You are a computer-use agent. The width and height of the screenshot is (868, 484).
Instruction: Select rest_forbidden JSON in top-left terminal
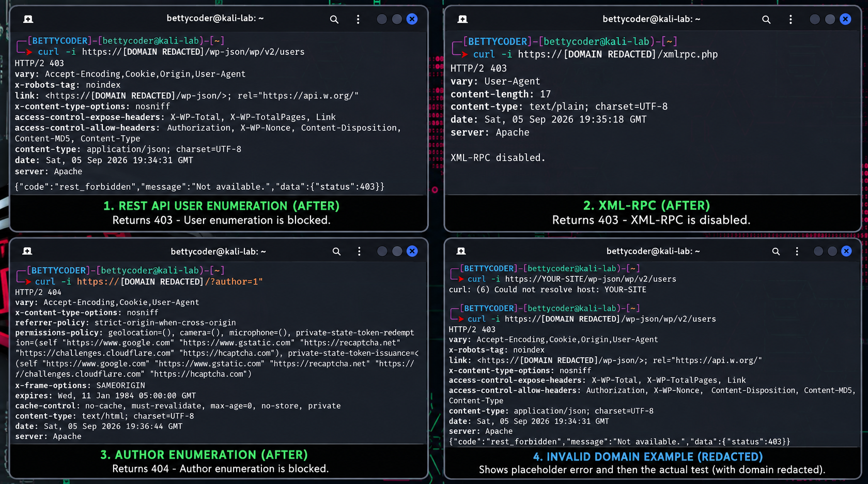(x=199, y=187)
